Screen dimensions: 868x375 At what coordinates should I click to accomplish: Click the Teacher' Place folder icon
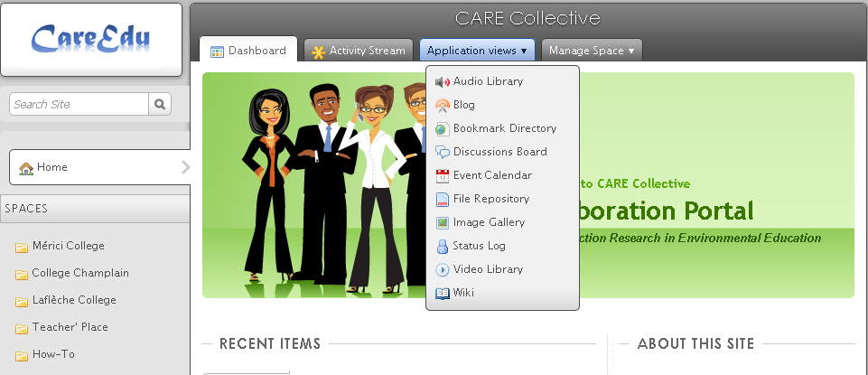22,329
